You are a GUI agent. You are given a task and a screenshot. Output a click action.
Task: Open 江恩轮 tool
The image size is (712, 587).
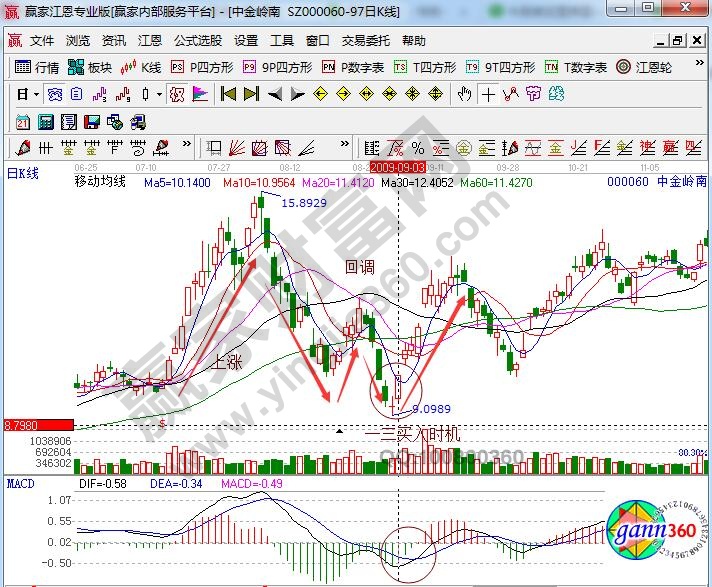[644, 67]
